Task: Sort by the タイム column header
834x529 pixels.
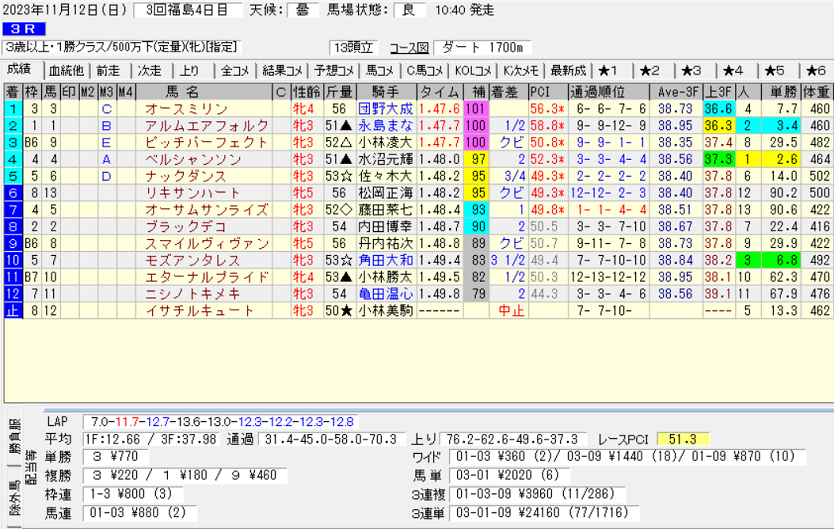Action: [x=439, y=92]
